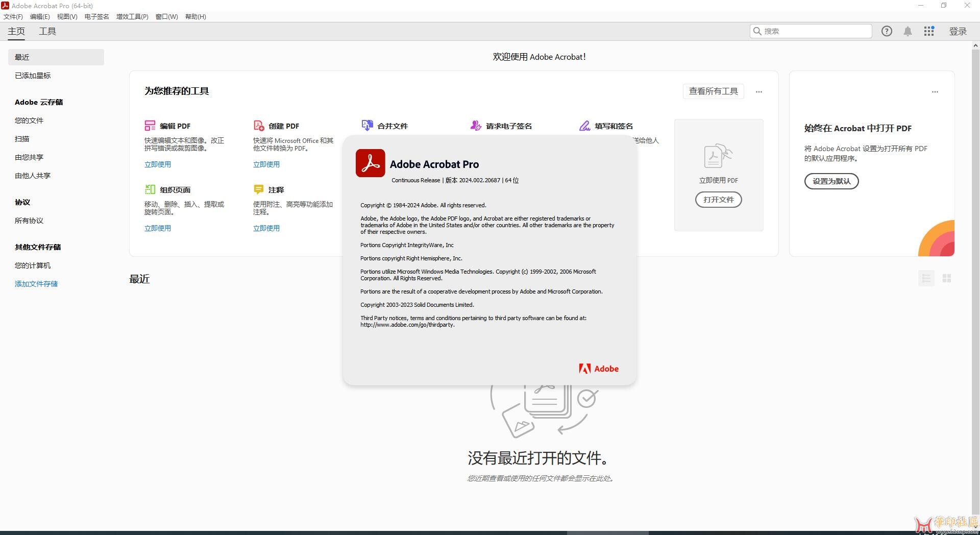
Task: Click the Acrobat app icon in title bar
Action: (x=5, y=6)
